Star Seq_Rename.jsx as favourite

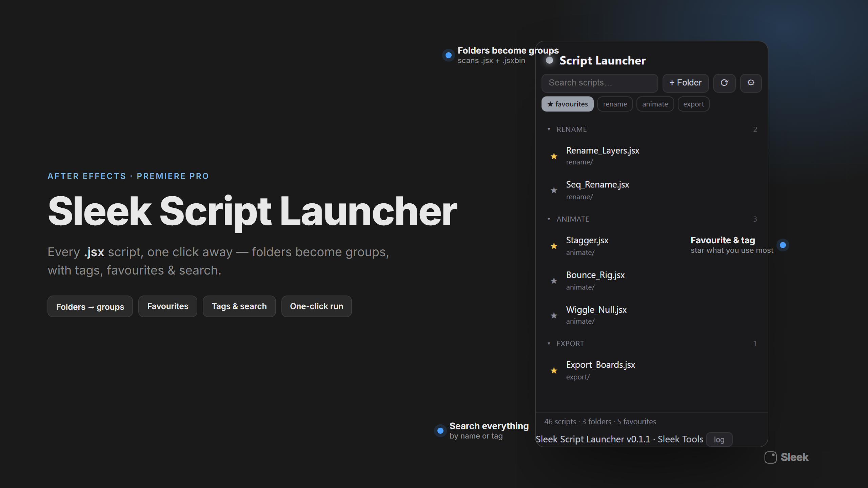coord(554,190)
